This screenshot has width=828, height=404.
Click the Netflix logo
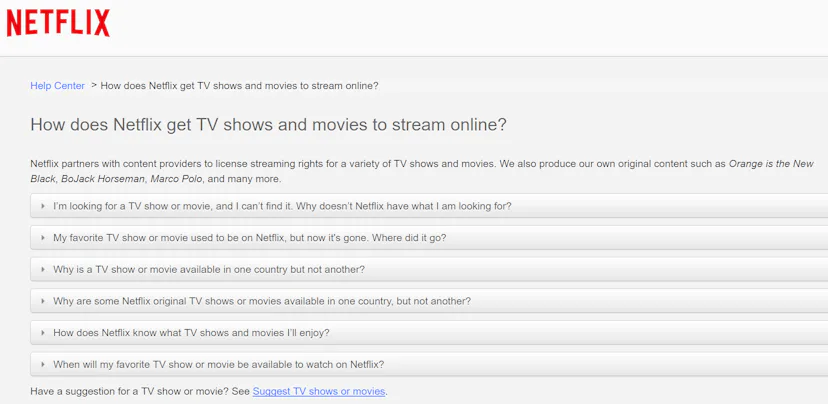[58, 23]
